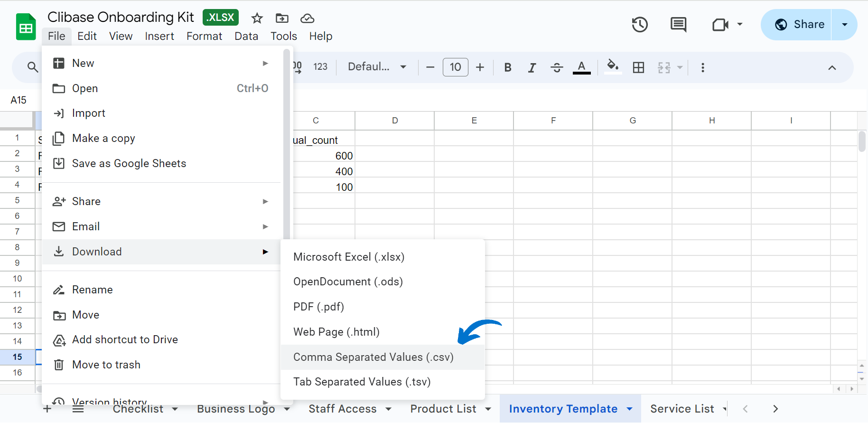
Task: Open Inventory Template tab dropdown arrow
Action: click(x=630, y=409)
